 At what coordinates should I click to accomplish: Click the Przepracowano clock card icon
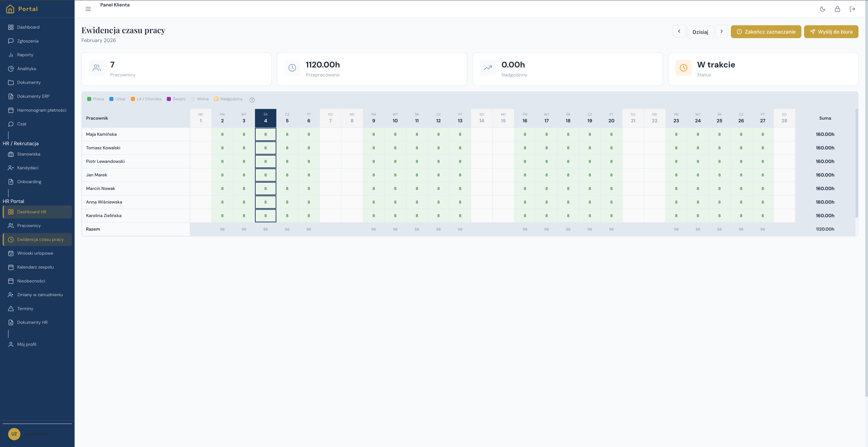[292, 68]
